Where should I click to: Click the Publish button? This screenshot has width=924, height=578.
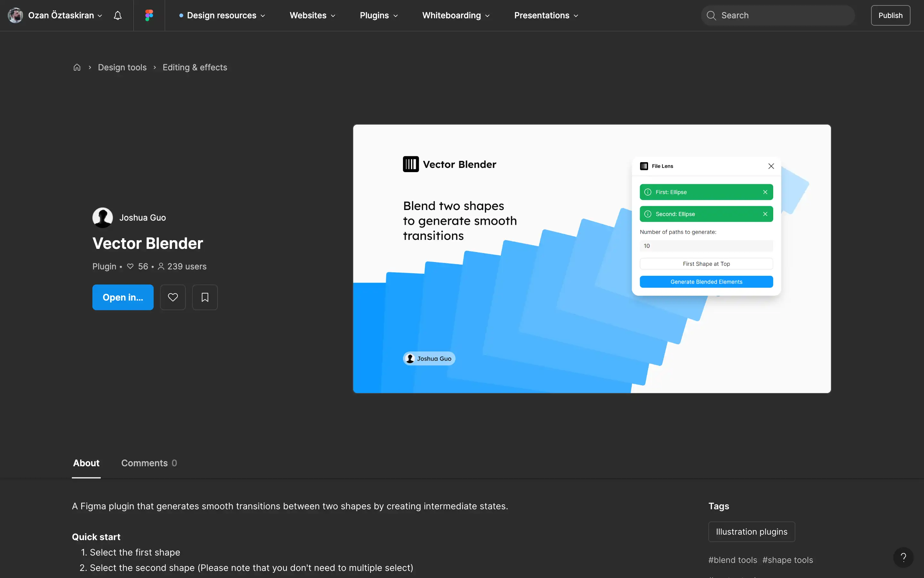pos(890,15)
